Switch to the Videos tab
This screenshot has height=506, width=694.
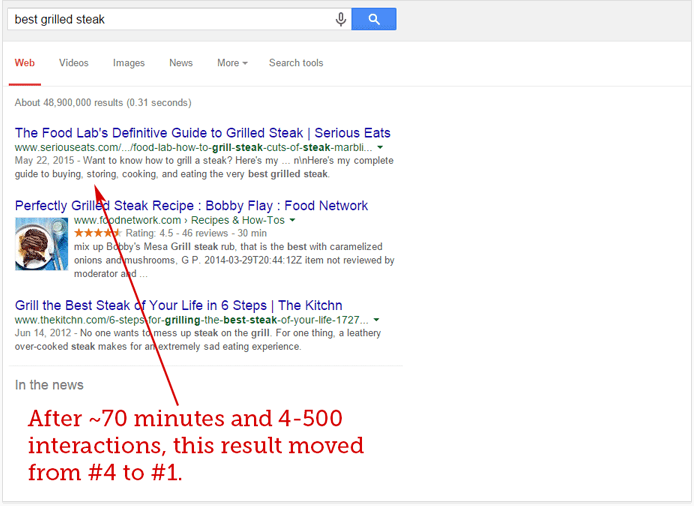click(73, 63)
